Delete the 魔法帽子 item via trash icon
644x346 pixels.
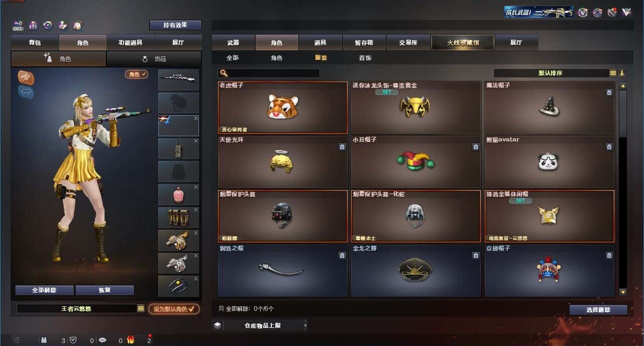(609, 93)
